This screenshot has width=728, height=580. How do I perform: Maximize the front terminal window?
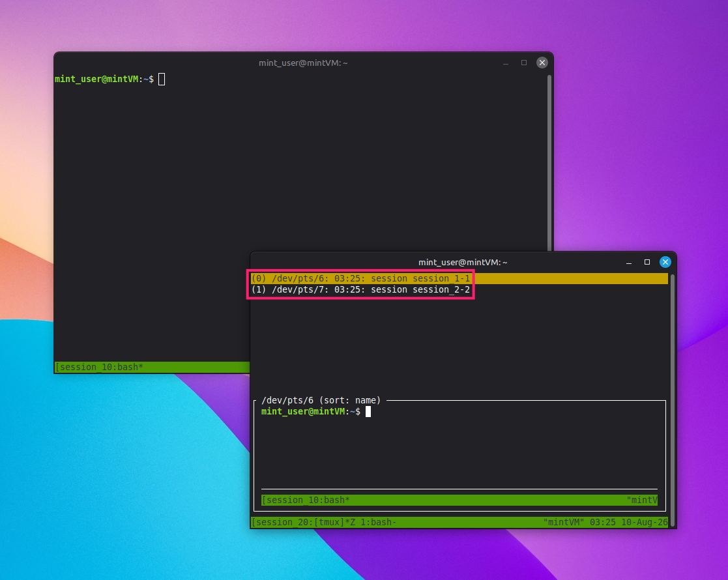point(647,262)
